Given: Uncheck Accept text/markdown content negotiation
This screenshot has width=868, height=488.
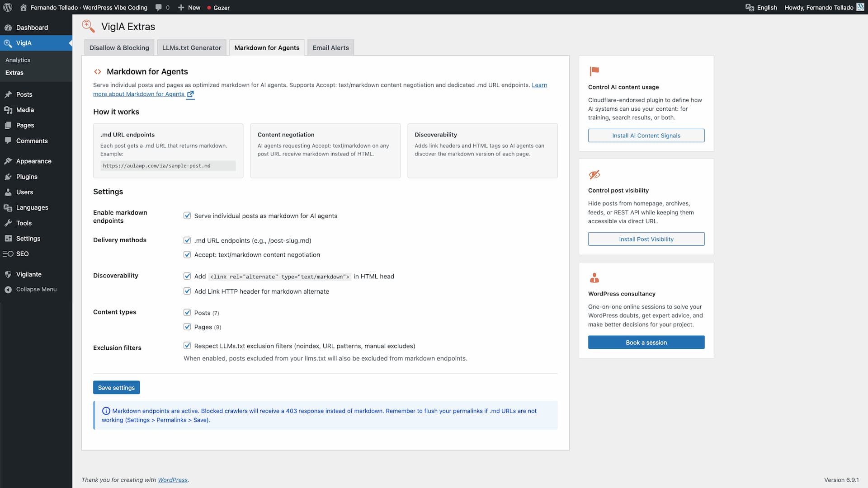Looking at the screenshot, I should click(x=187, y=254).
